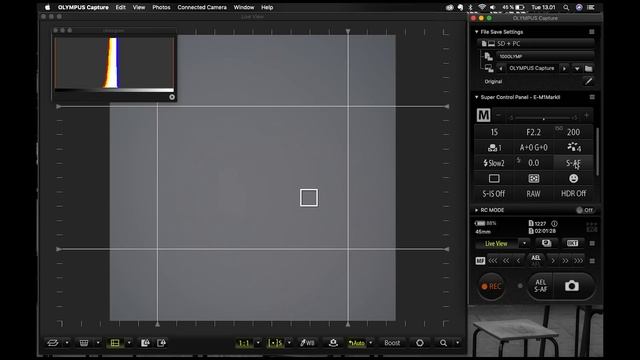Click previous folder arrow beside OLYMPUS Capture

tap(501, 69)
